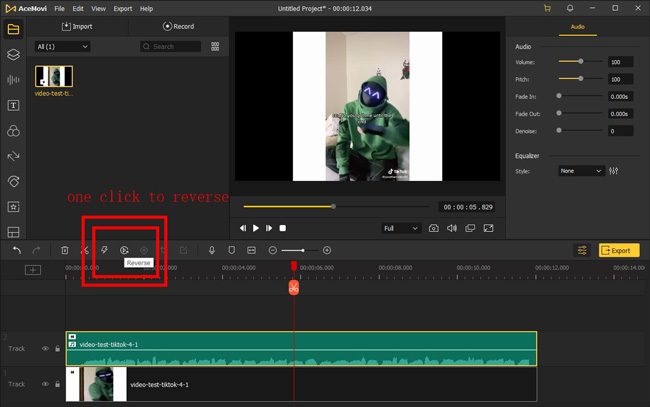Open the Help menu

tap(146, 8)
